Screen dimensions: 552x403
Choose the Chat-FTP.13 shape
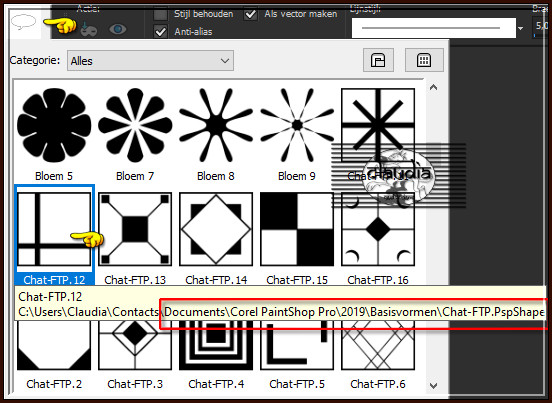[x=135, y=229]
